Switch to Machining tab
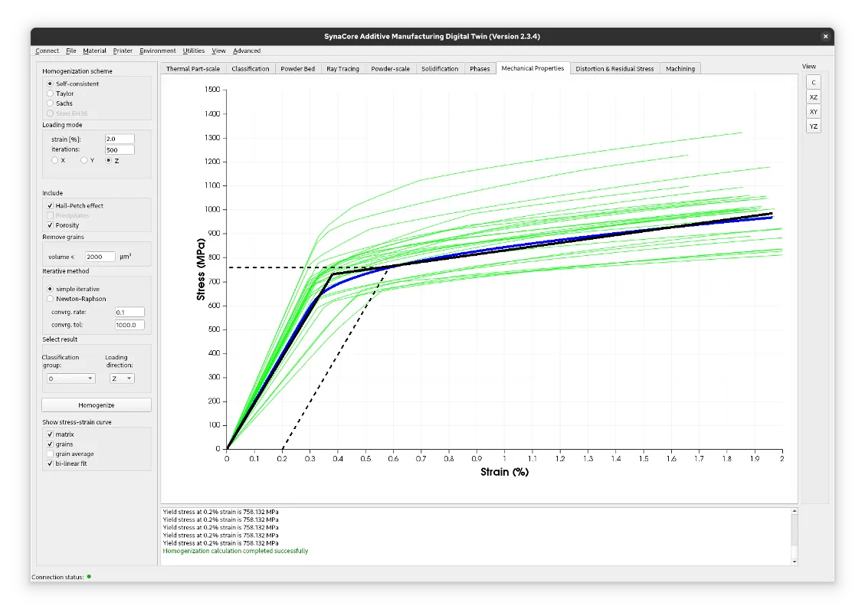Viewport: 865px width, 616px height. [680, 69]
